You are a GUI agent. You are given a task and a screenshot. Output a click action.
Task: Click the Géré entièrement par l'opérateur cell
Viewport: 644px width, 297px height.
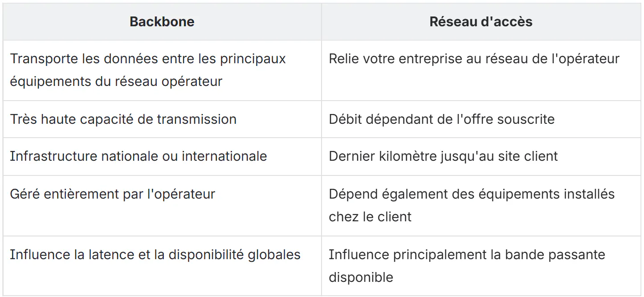pos(162,206)
